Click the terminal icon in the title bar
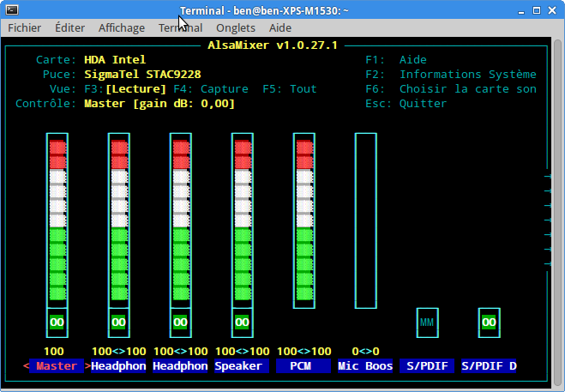 [x=12, y=10]
